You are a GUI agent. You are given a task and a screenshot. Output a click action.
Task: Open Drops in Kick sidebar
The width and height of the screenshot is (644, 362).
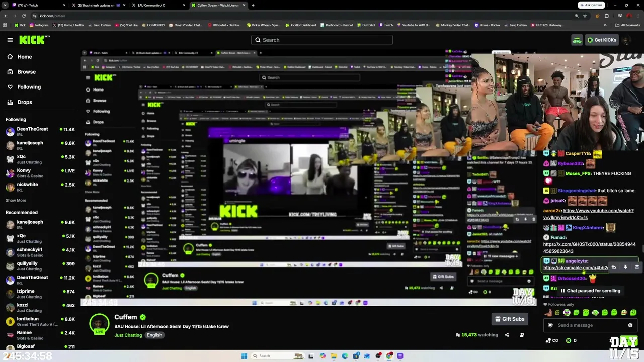[25, 102]
